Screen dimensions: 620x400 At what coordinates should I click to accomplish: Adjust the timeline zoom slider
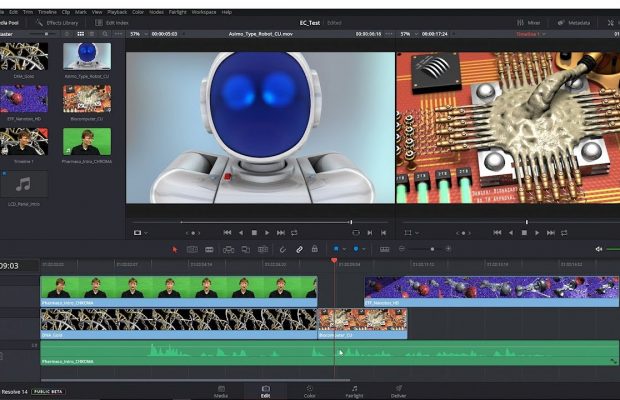pos(432,248)
